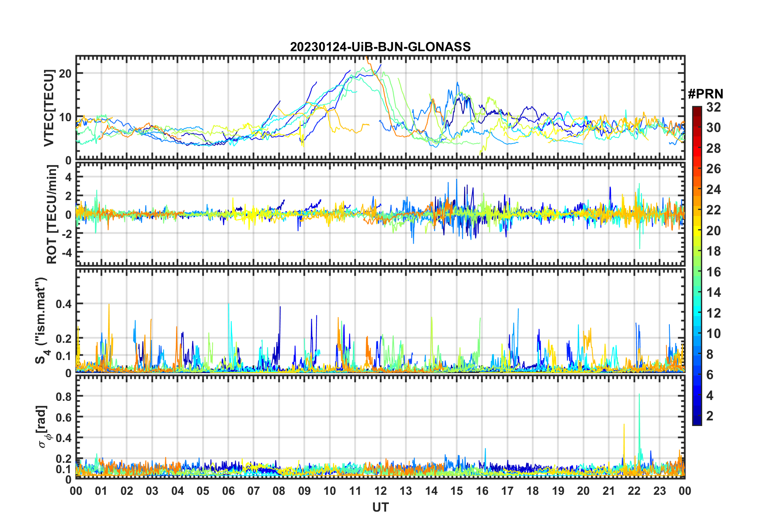Click the 06 hour tick label
The image size is (761, 532).
228,491
